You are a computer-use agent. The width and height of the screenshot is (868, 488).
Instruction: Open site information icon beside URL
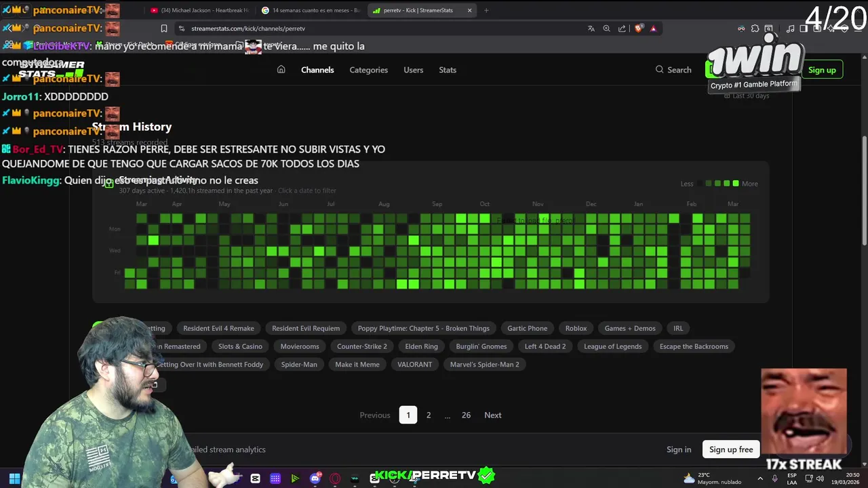coord(181,28)
